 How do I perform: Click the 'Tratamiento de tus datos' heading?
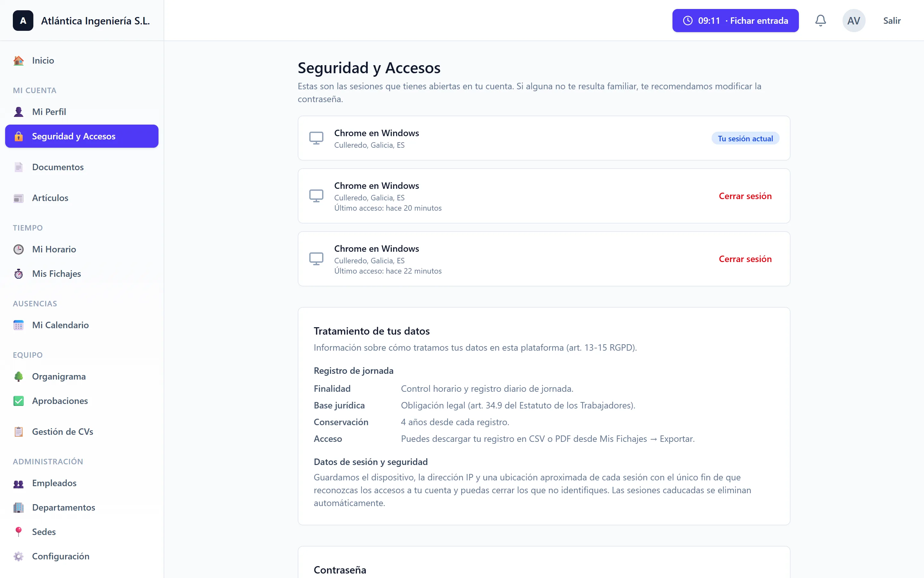tap(372, 331)
